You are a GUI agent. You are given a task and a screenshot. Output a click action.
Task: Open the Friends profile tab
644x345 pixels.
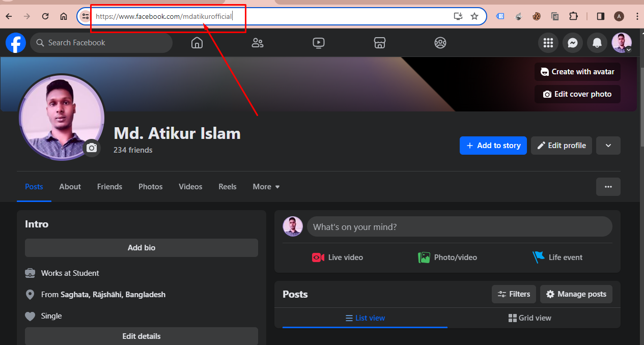tap(109, 187)
